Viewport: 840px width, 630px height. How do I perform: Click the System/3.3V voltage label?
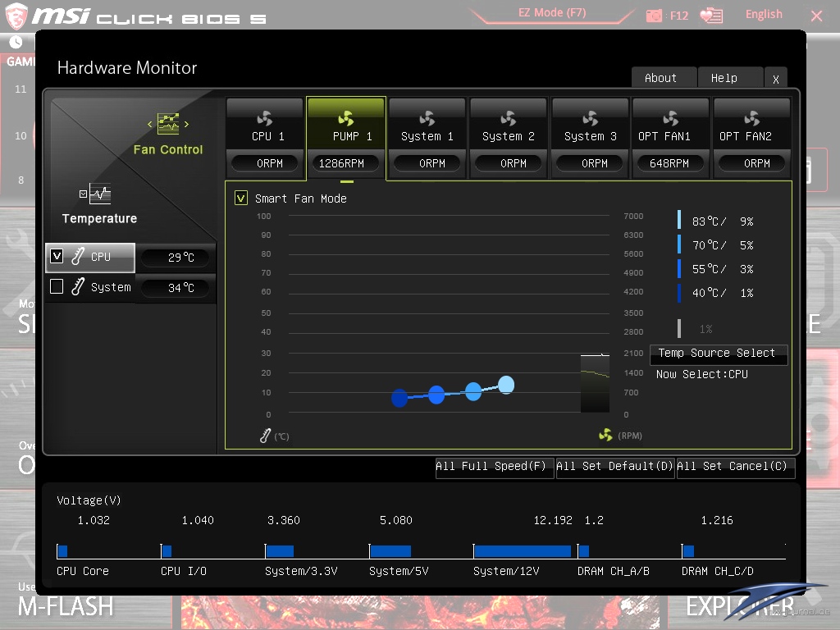[x=301, y=572]
